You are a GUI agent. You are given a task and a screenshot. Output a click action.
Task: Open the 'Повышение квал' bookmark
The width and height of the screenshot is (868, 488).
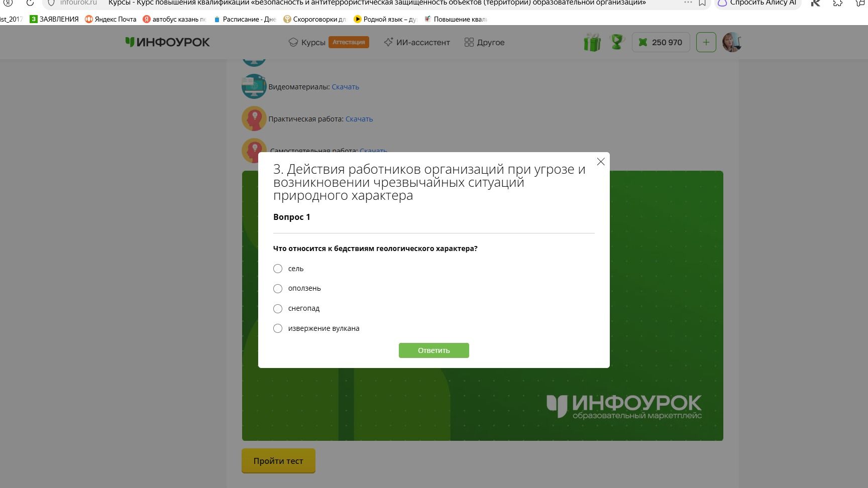456,19
